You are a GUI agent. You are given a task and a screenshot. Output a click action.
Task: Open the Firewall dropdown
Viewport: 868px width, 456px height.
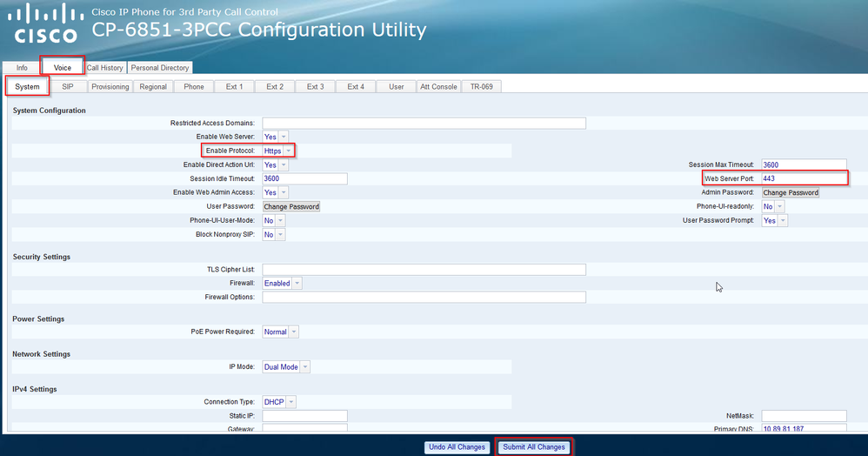282,283
